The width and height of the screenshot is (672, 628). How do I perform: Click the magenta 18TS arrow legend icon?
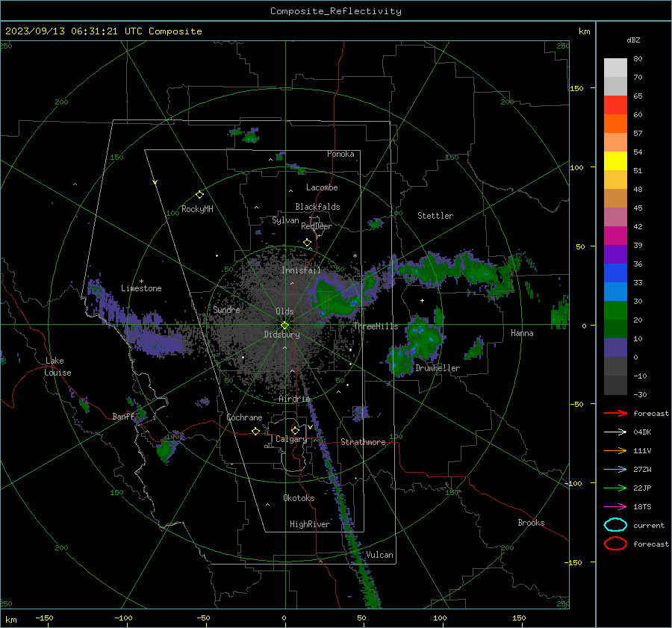[615, 507]
